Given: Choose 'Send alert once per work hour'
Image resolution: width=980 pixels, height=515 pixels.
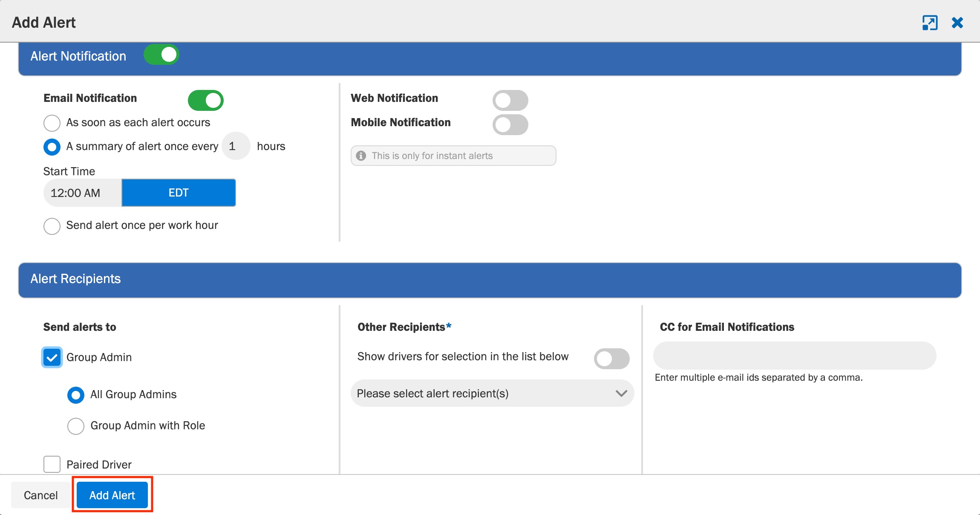Looking at the screenshot, I should 52,226.
